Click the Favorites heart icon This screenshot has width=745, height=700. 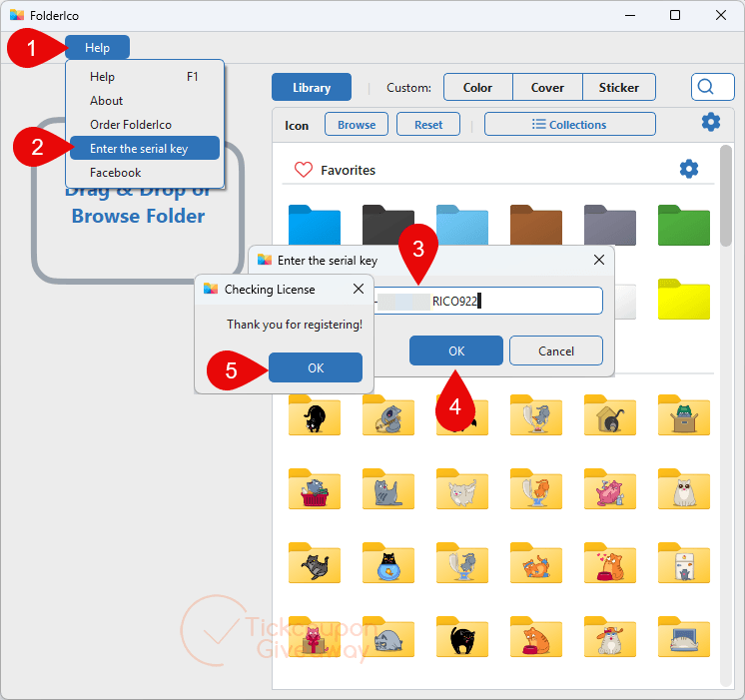(304, 170)
